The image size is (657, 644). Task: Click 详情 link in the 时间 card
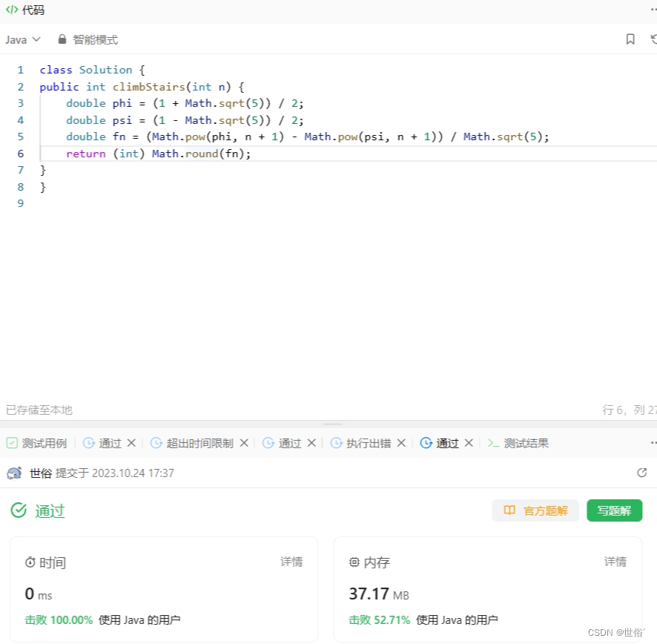pos(291,562)
